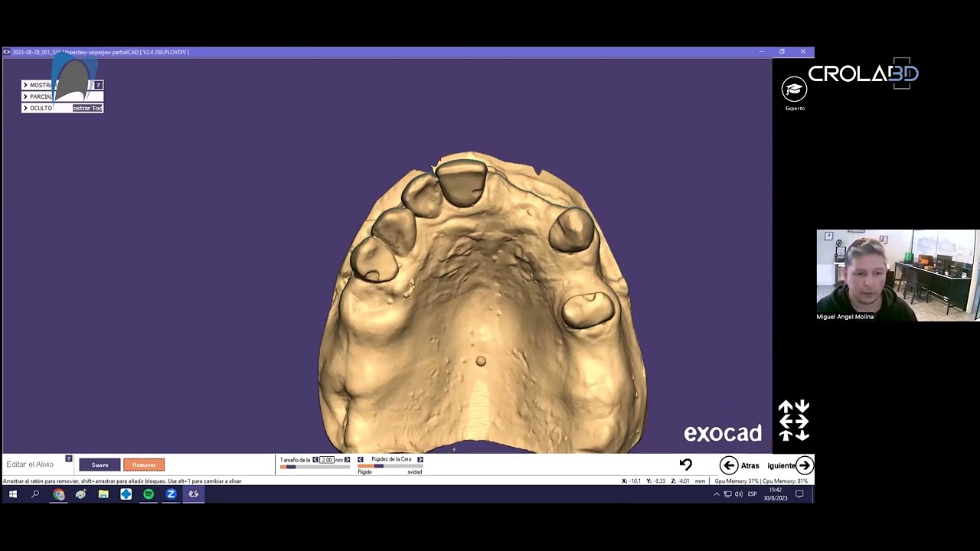Click the Atras label
Image resolution: width=980 pixels, height=551 pixels.
[x=750, y=465]
